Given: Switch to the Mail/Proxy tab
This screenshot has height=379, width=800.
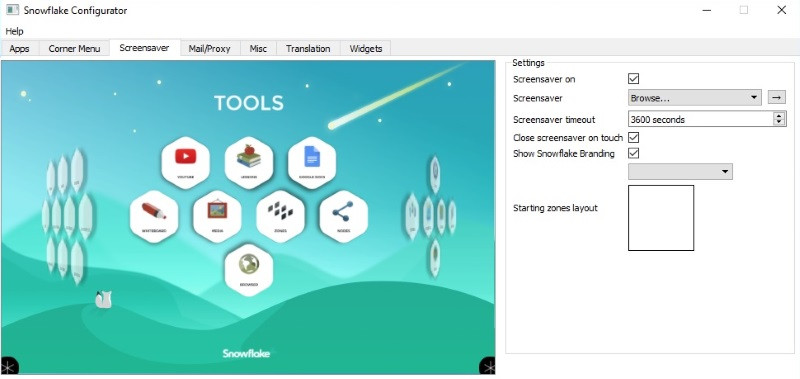Looking at the screenshot, I should [209, 49].
